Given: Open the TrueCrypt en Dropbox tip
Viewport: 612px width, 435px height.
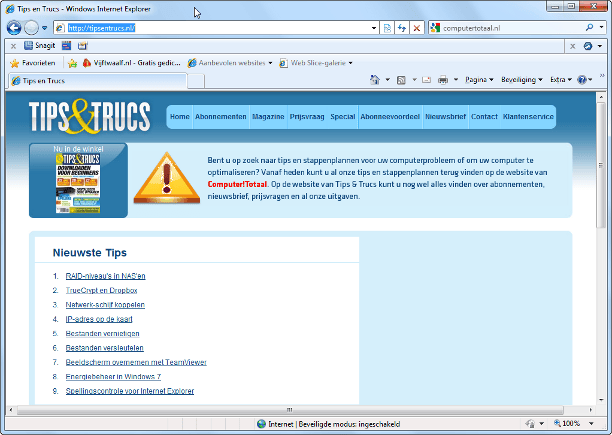Looking at the screenshot, I should pos(101,291).
